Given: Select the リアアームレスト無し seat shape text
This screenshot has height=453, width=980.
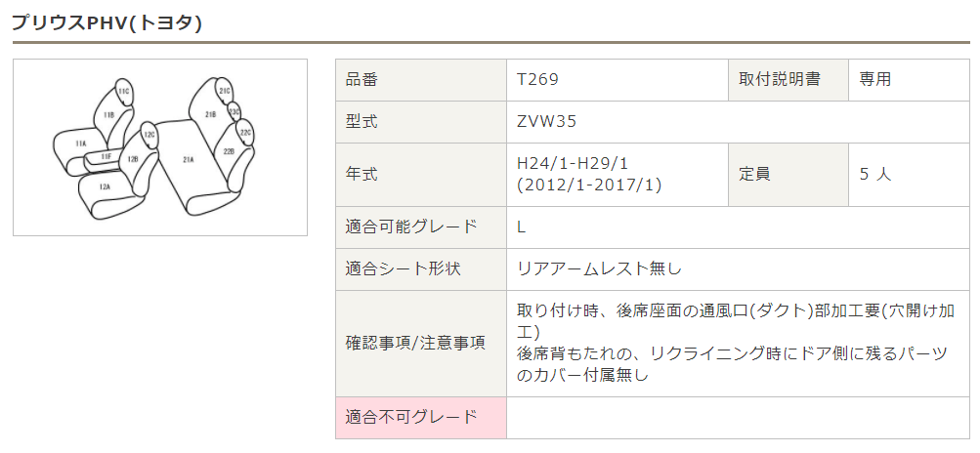Looking at the screenshot, I should pos(599,268).
